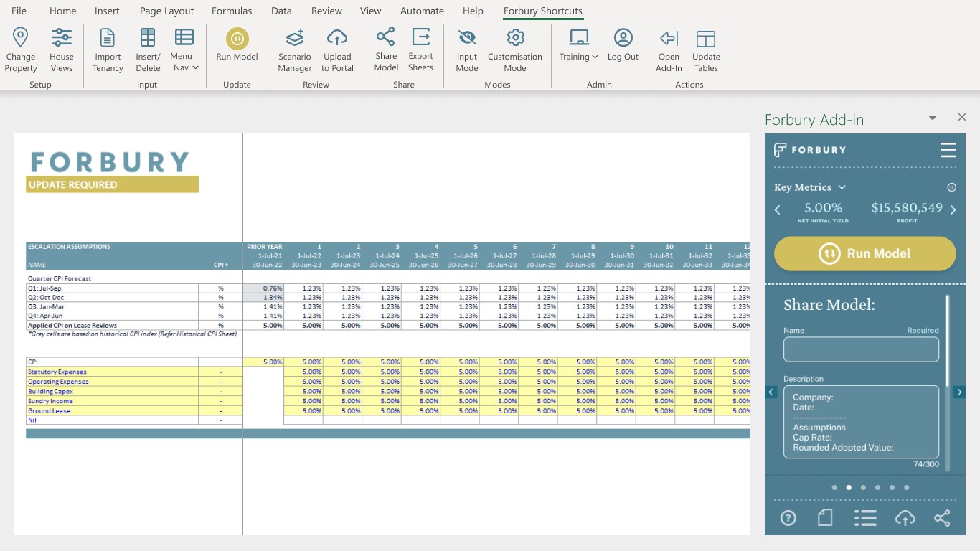Toggle Input Mode

pyautogui.click(x=466, y=50)
